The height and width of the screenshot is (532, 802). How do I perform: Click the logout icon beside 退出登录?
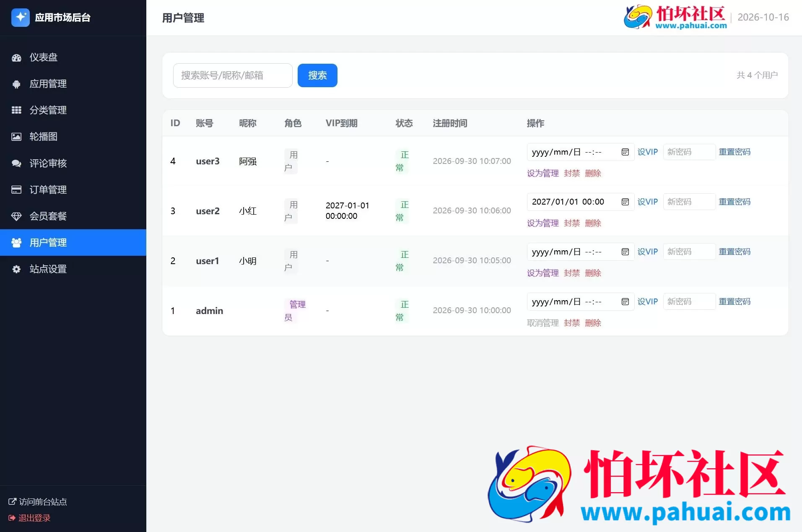click(x=12, y=518)
